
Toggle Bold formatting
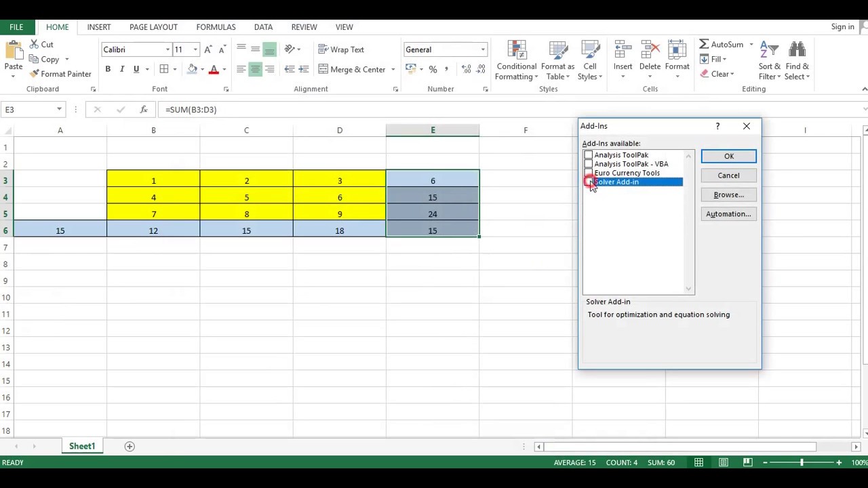[108, 69]
